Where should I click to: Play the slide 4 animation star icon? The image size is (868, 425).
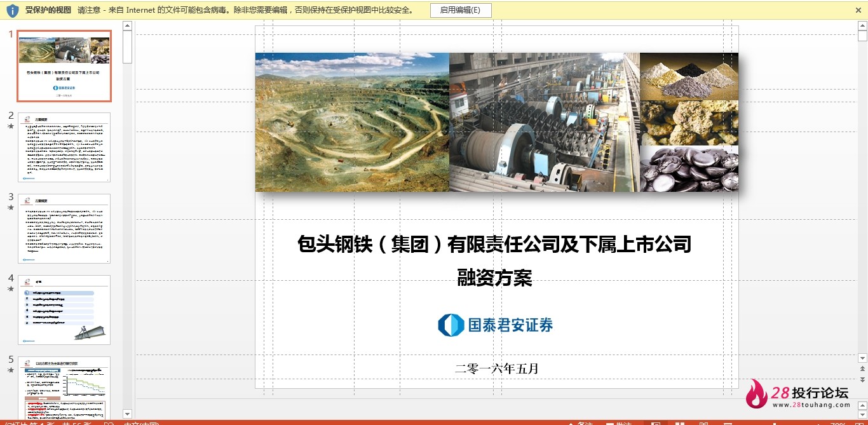(x=10, y=288)
